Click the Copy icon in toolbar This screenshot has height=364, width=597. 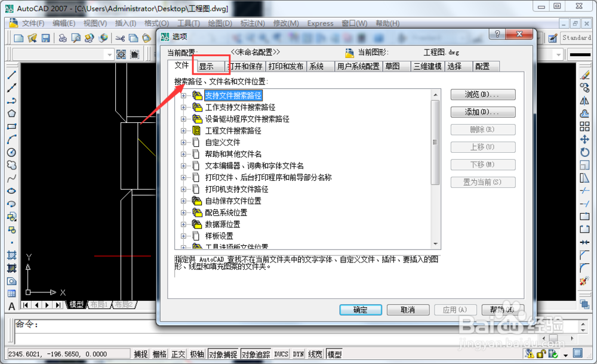133,38
